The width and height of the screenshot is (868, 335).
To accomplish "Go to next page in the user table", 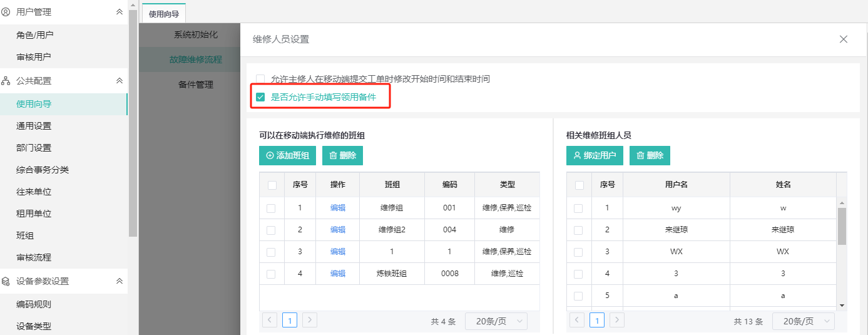I will [x=617, y=320].
